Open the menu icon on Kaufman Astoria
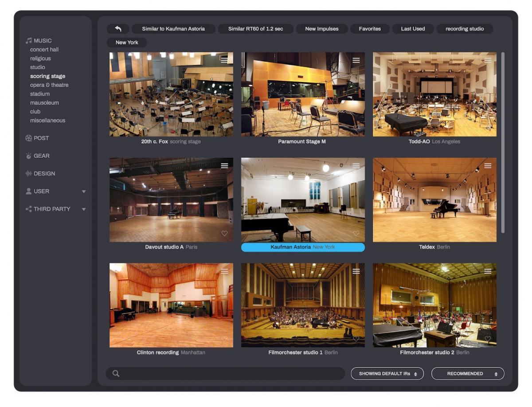The width and height of the screenshot is (532, 407). 356,165
